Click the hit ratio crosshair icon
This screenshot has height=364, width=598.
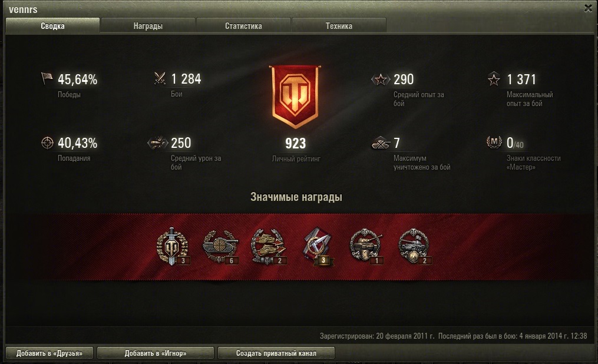click(47, 143)
